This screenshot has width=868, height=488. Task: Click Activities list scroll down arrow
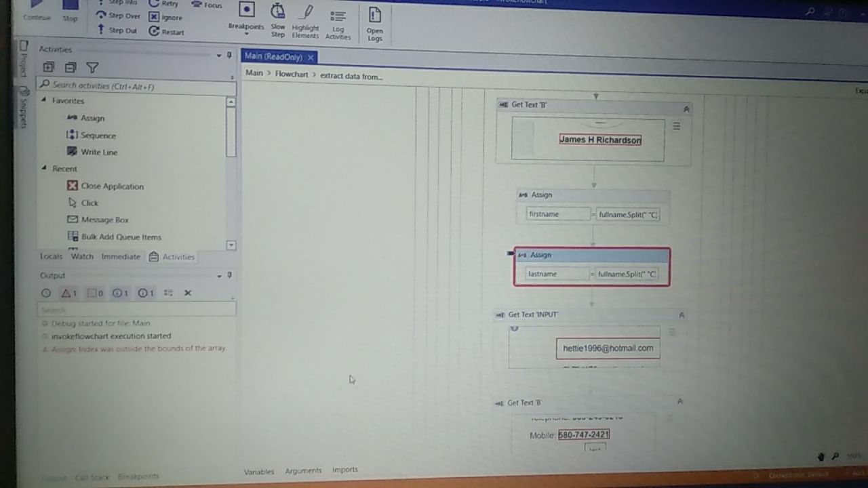click(231, 245)
